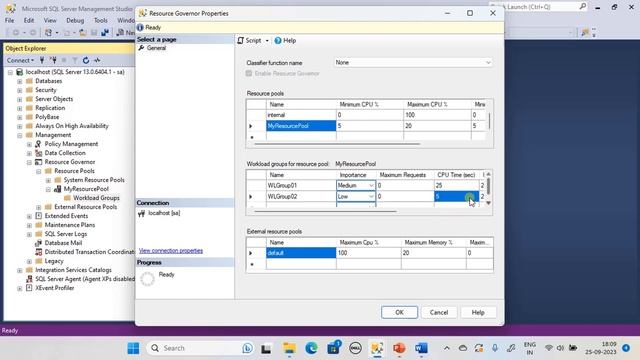Open Microsoft Edge from the taskbar
640x360 pixels.
coord(311,348)
